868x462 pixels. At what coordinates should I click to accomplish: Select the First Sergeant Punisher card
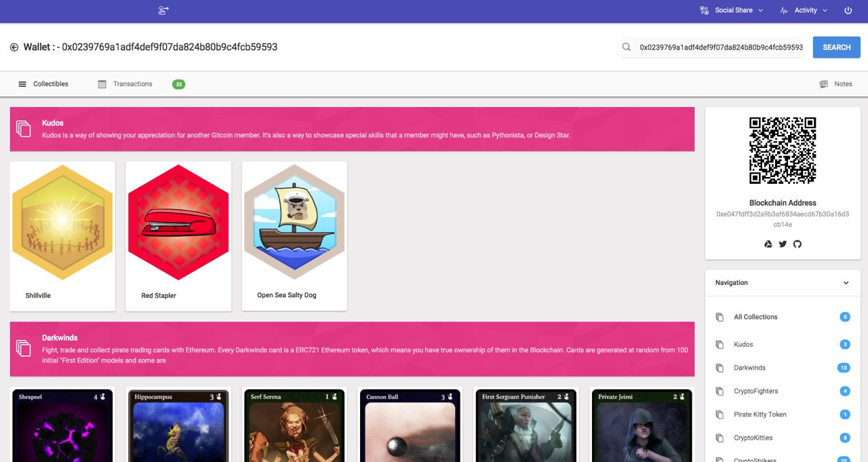pyautogui.click(x=526, y=425)
